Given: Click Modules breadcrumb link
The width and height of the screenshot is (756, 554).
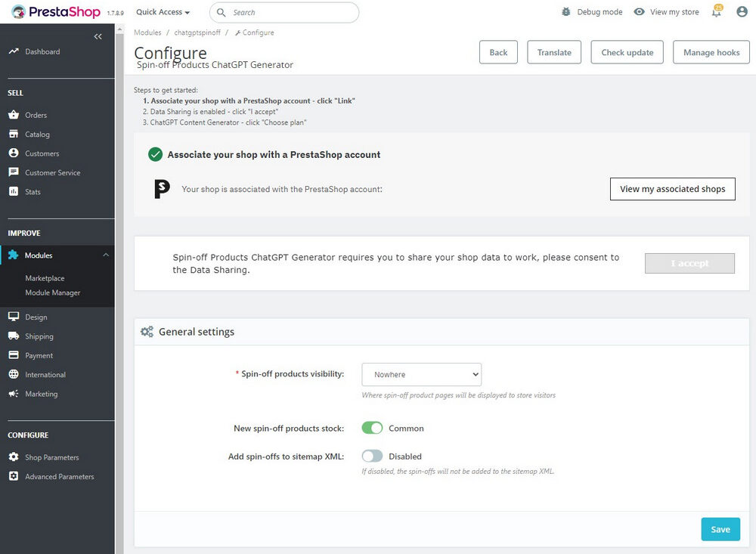Looking at the screenshot, I should click(147, 32).
